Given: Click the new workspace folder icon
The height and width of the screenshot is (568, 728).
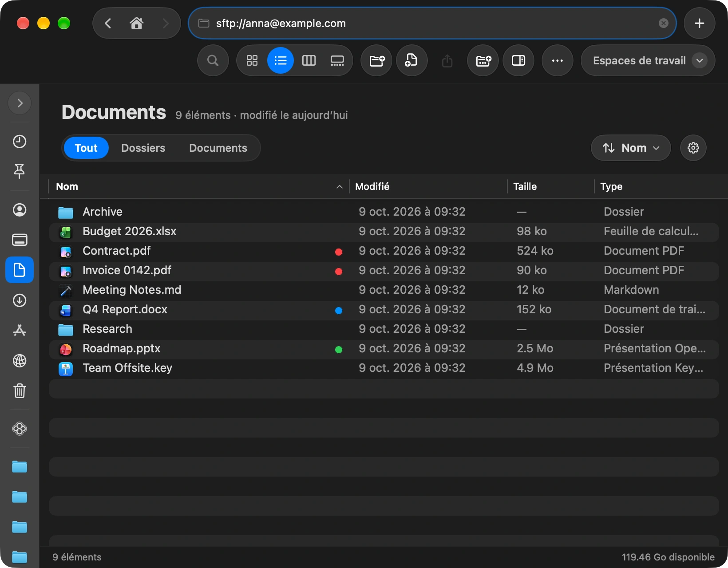Looking at the screenshot, I should point(483,60).
